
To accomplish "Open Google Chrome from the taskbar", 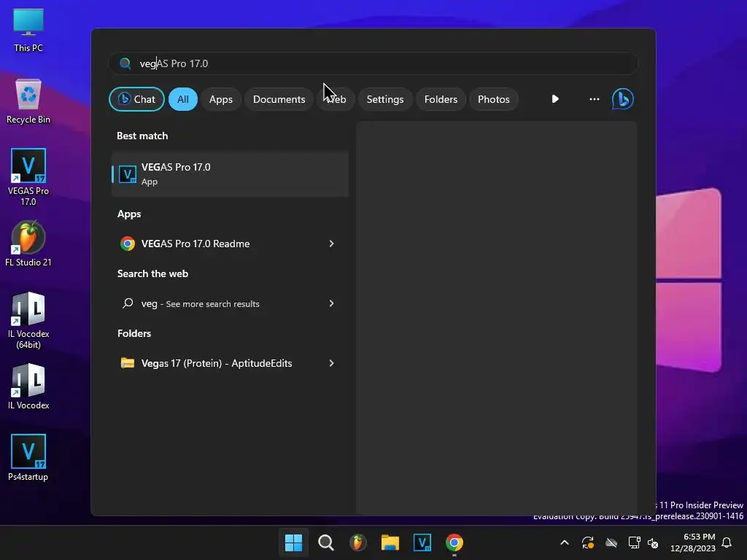I will point(454,542).
